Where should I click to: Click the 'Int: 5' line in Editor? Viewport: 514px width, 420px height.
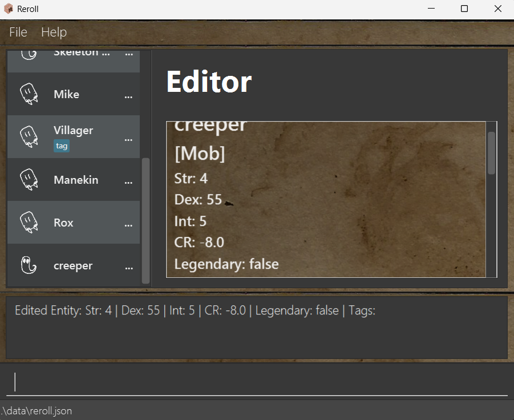click(190, 221)
